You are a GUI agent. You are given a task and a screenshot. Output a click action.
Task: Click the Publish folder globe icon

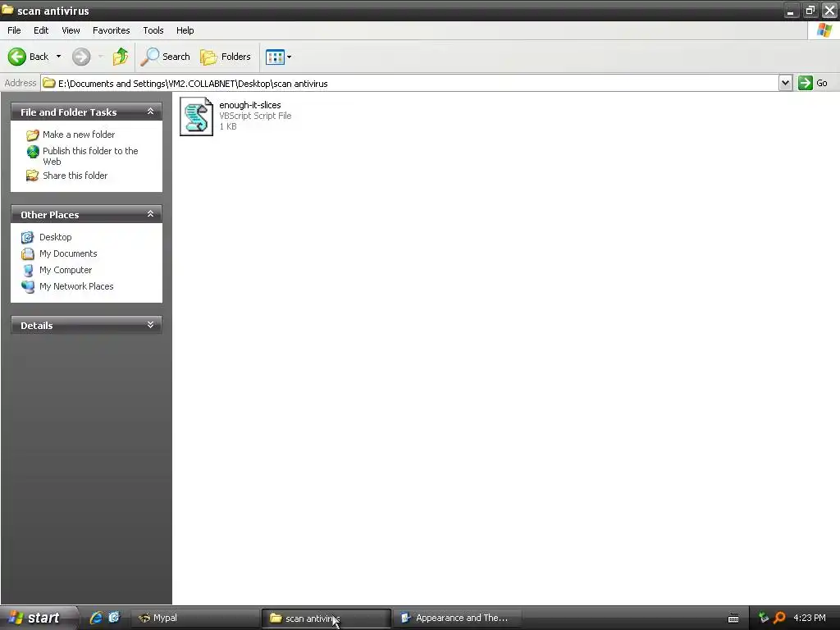pos(33,152)
